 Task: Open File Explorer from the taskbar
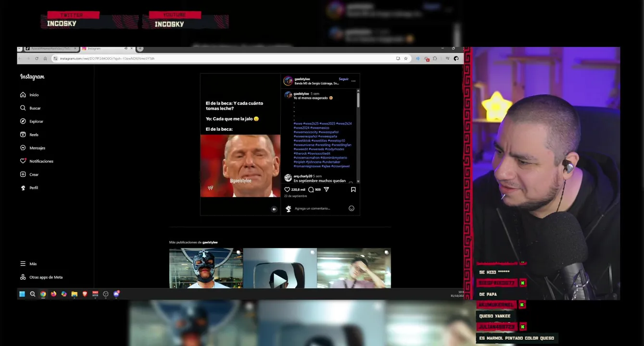click(75, 294)
